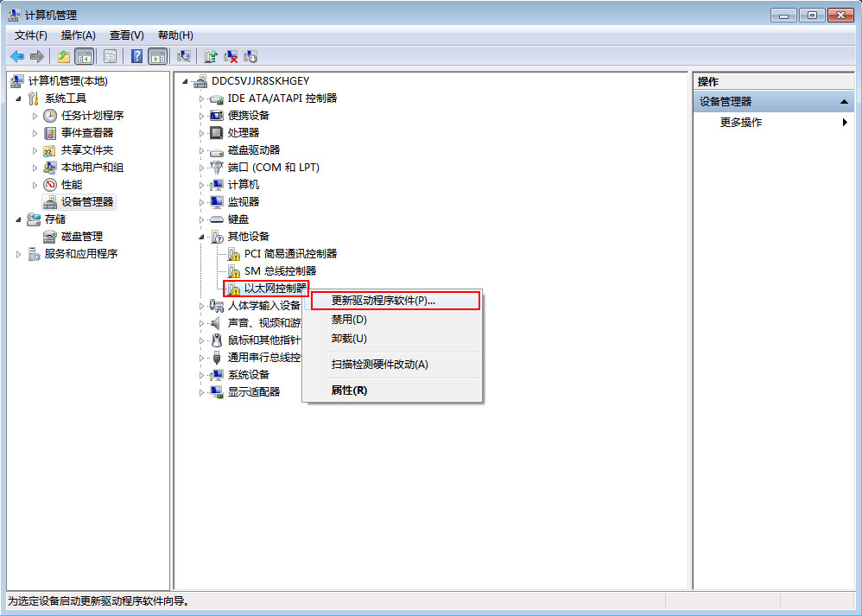Image resolution: width=862 pixels, height=616 pixels.
Task: Expand the 性能 node arrow
Action: (35, 186)
